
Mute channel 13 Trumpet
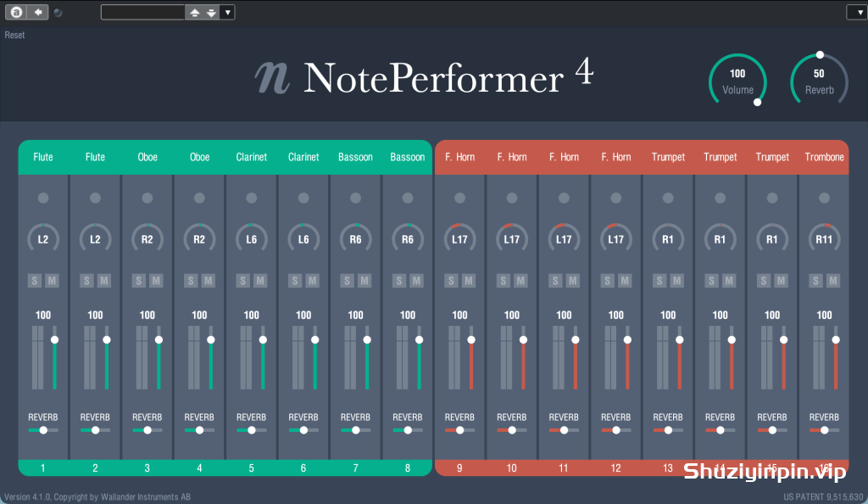tap(676, 281)
